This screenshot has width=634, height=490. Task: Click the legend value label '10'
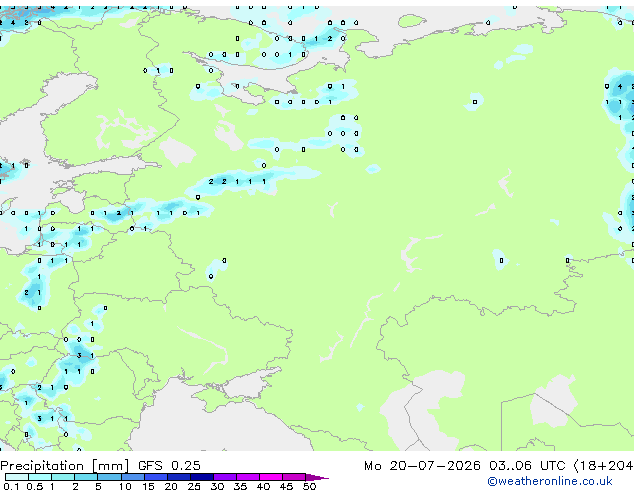point(125,486)
